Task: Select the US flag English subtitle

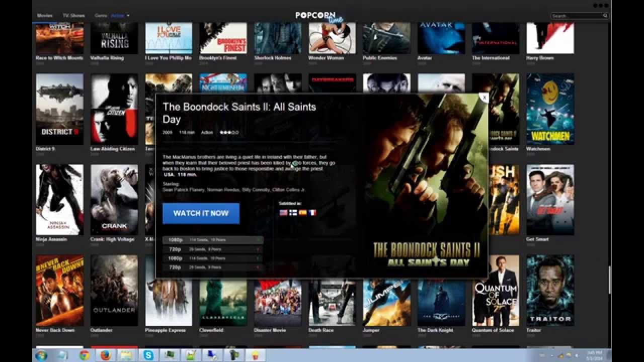Action: tap(283, 213)
